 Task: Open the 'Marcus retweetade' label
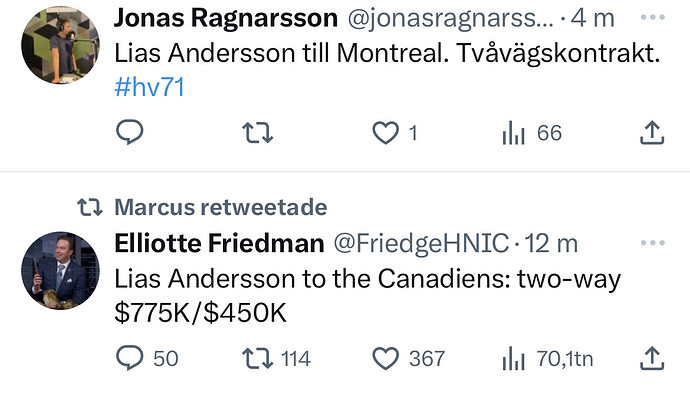(220, 207)
